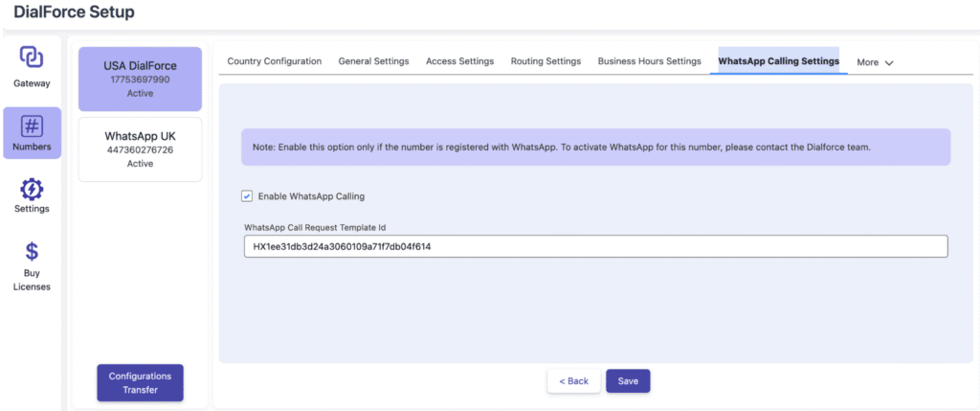The image size is (980, 411).
Task: Open the Gateway sidebar icon
Action: [x=32, y=57]
